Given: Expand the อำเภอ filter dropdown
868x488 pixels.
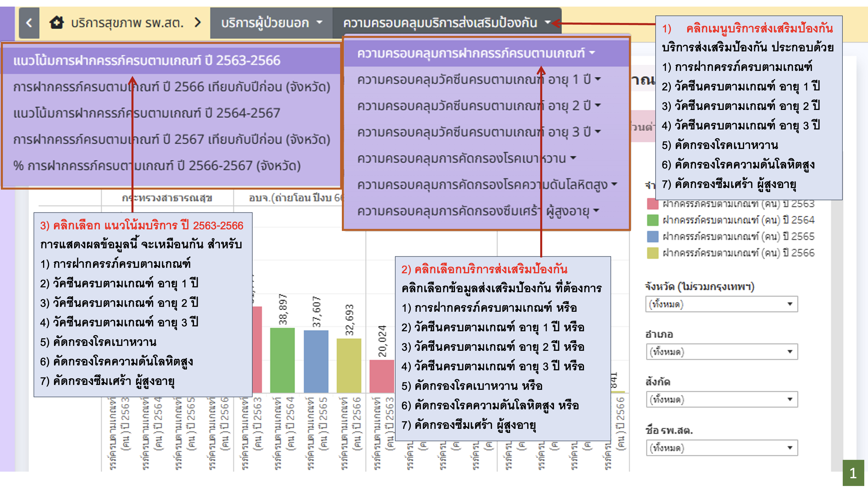Looking at the screenshot, I should click(x=721, y=352).
